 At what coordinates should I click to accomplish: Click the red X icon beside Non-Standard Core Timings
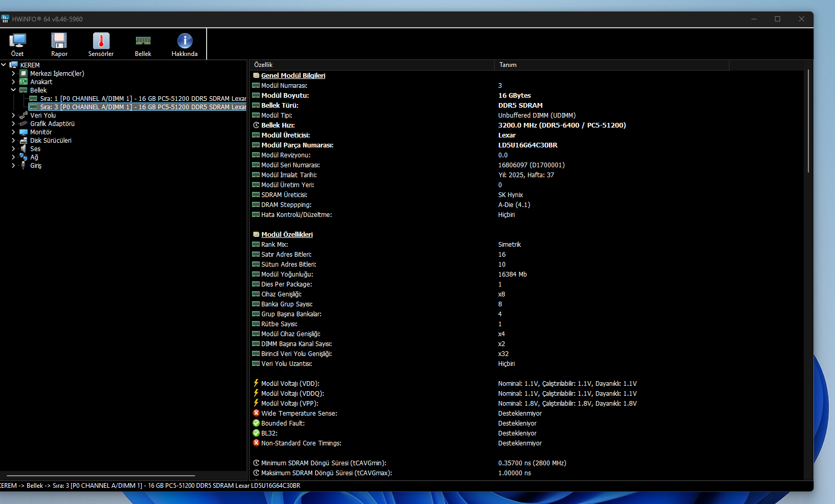pyautogui.click(x=256, y=443)
